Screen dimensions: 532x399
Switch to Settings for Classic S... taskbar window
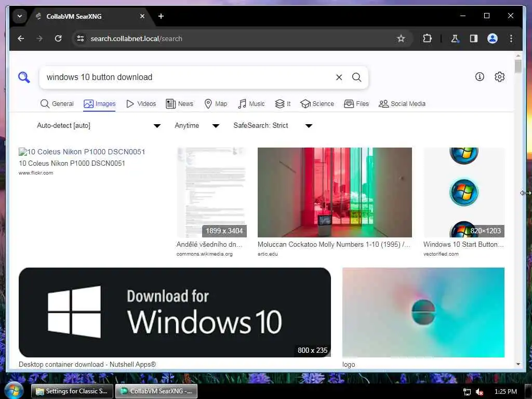pyautogui.click(x=72, y=391)
